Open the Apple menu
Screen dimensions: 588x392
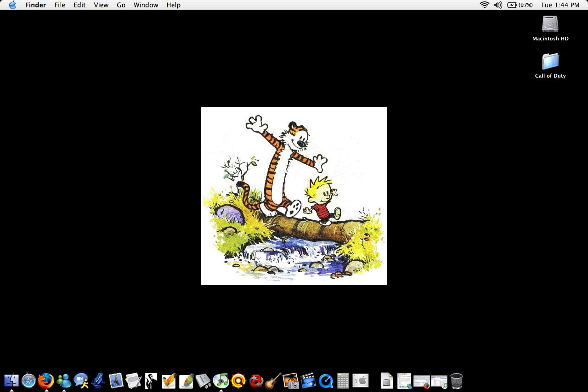point(12,5)
